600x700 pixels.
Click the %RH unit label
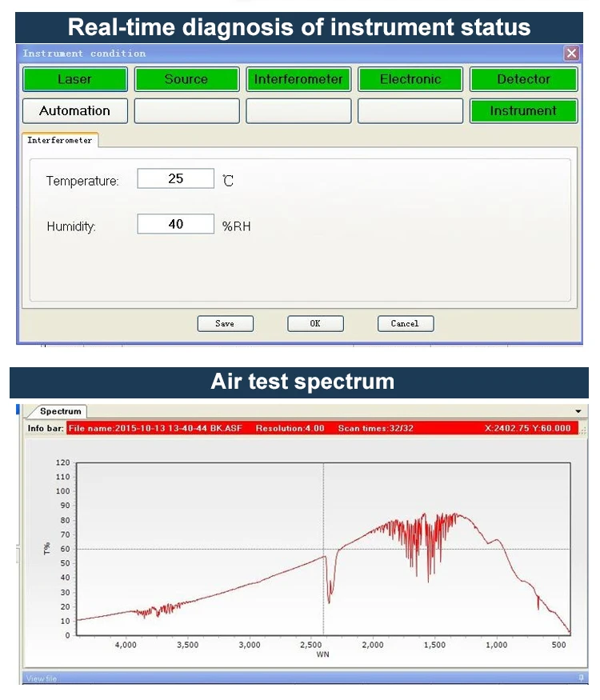click(236, 226)
